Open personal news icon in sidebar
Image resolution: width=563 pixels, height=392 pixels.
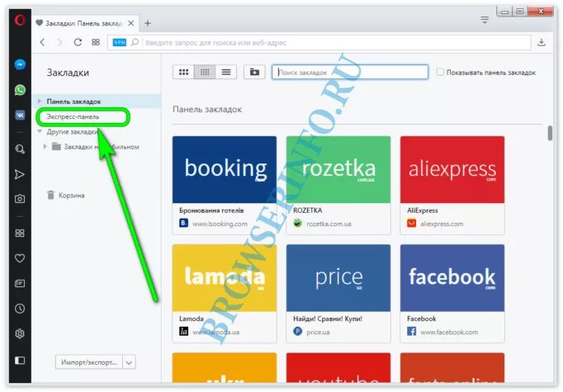(x=20, y=284)
